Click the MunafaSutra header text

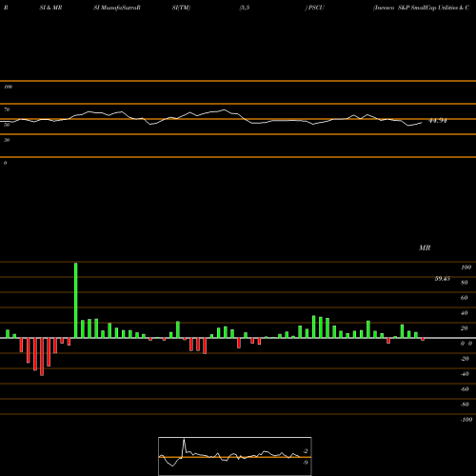click(x=119, y=8)
